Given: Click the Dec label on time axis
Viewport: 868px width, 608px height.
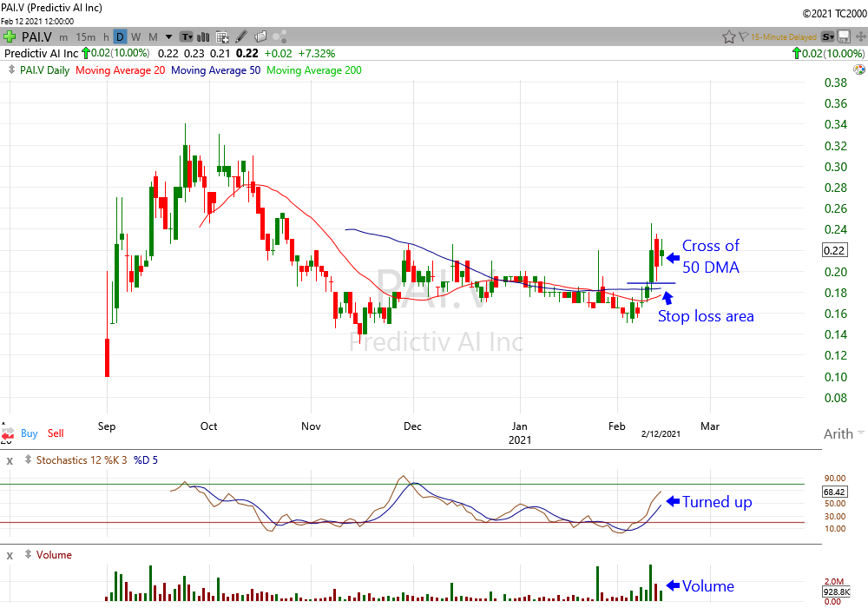Looking at the screenshot, I should pyautogui.click(x=412, y=426).
